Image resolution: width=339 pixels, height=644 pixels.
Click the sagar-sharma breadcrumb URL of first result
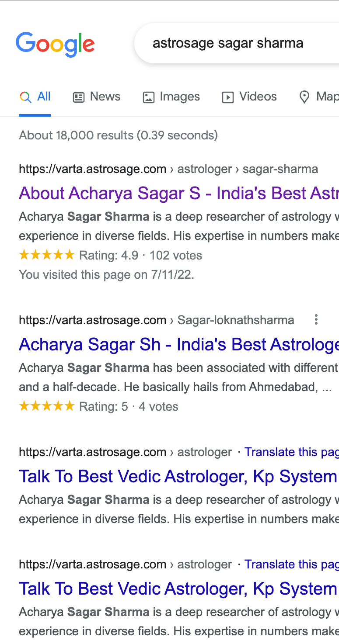(280, 169)
